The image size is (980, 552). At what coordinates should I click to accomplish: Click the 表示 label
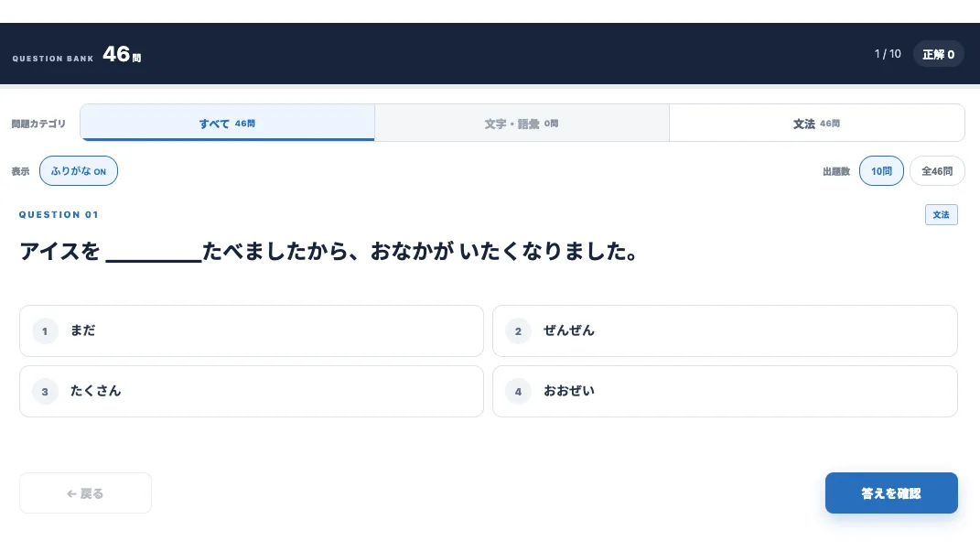(x=20, y=171)
